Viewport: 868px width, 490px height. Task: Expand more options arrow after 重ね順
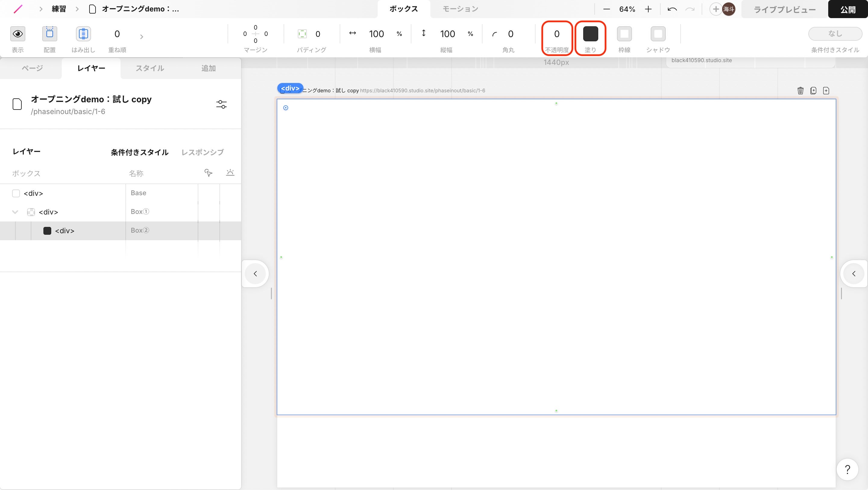point(142,37)
